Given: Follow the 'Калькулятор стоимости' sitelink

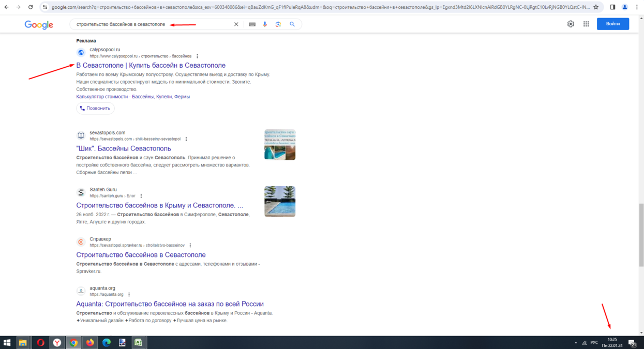Looking at the screenshot, I should 102,97.
